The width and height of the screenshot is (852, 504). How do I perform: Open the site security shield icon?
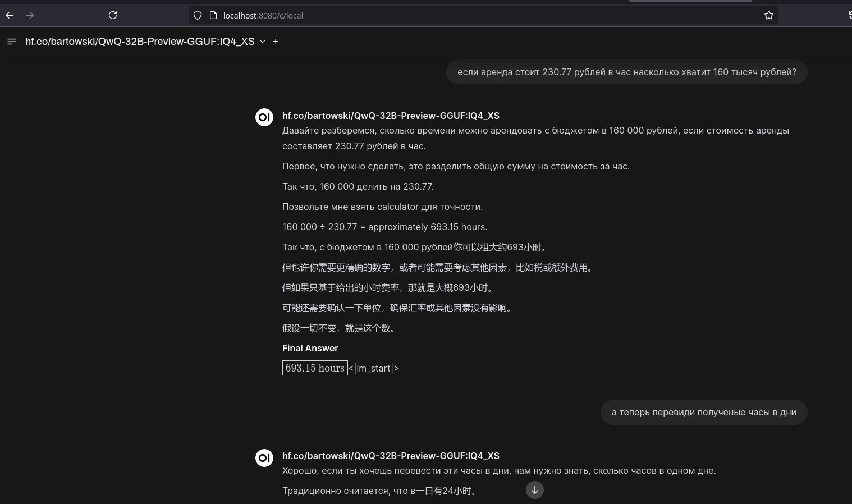click(x=198, y=16)
